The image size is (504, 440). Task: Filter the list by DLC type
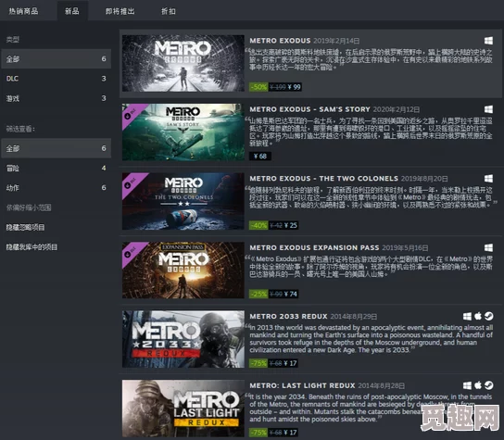pyautogui.click(x=57, y=79)
